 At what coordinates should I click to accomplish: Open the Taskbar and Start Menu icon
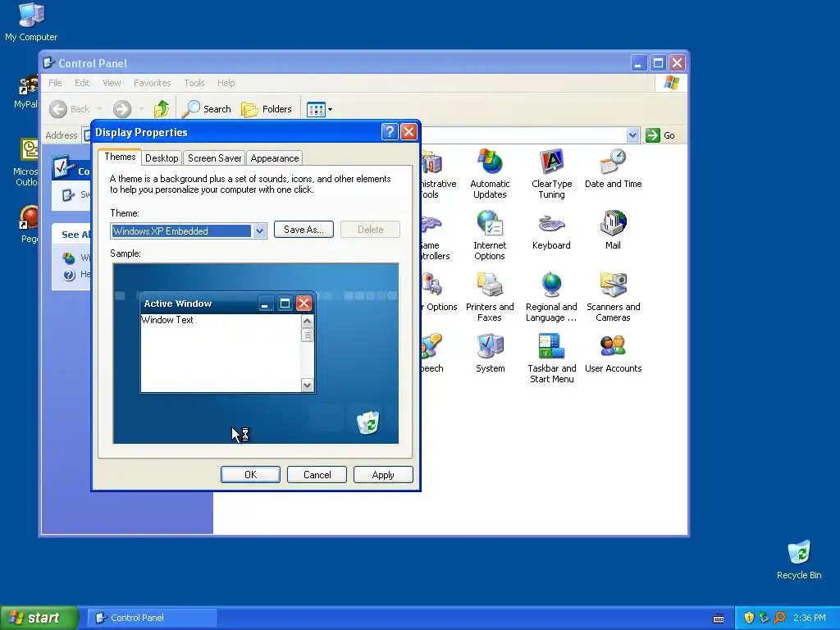tap(552, 358)
